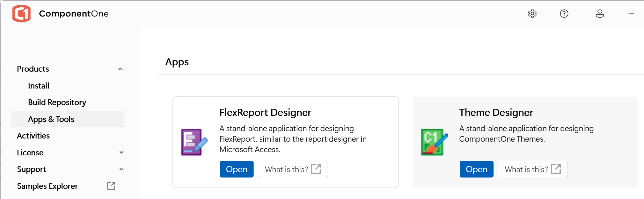Open settings via the gear icon
The width and height of the screenshot is (644, 199).
tap(532, 14)
